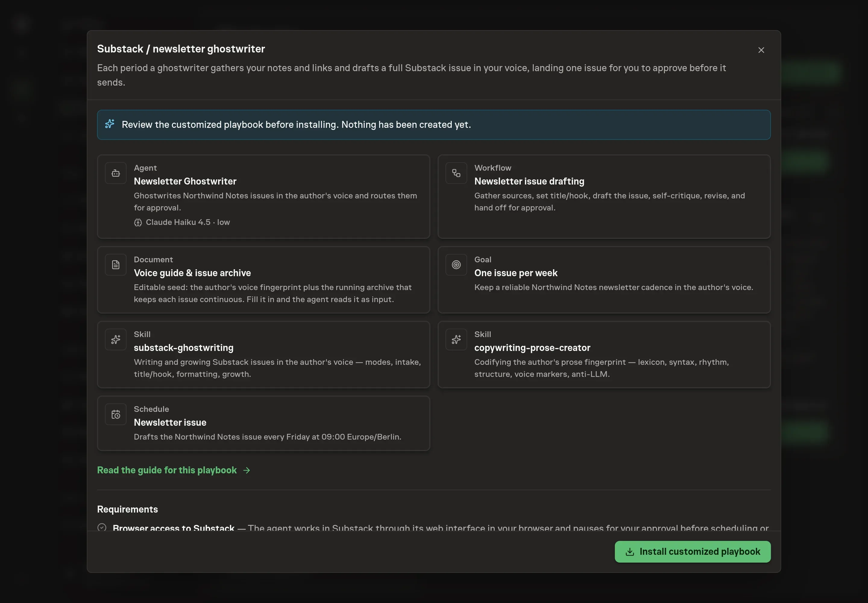The width and height of the screenshot is (868, 603).
Task: Click the Drafts the Northwind Notes issue every Friday text
Action: 267,437
